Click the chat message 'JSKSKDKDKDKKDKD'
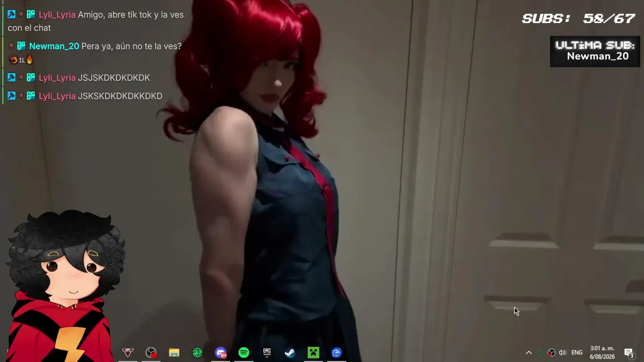 tap(120, 96)
